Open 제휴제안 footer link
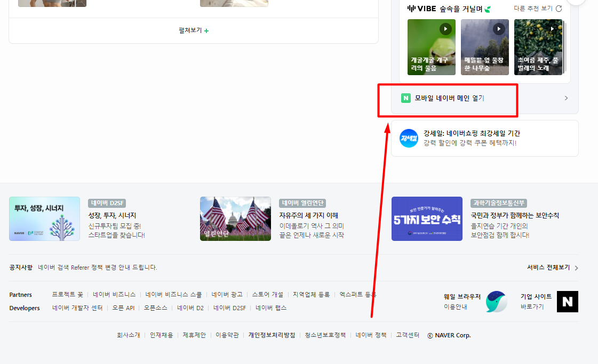 coord(194,335)
